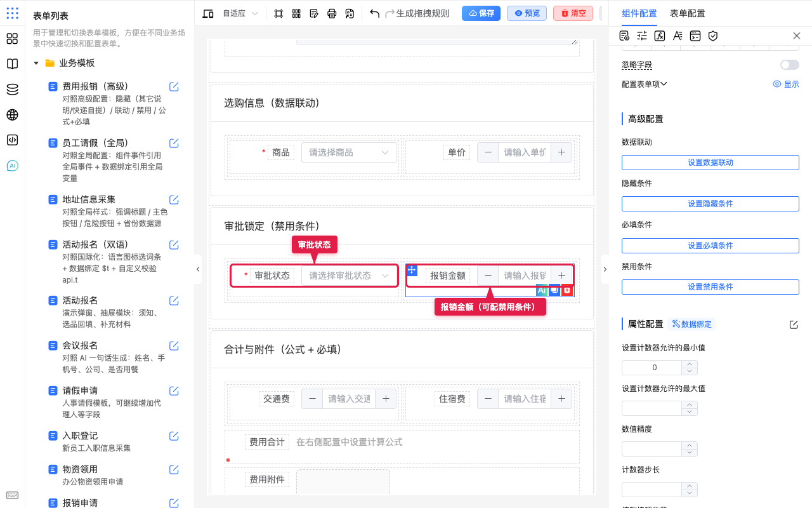The height and width of the screenshot is (508, 812).
Task: Open the database stack icon in left rail
Action: click(12, 90)
